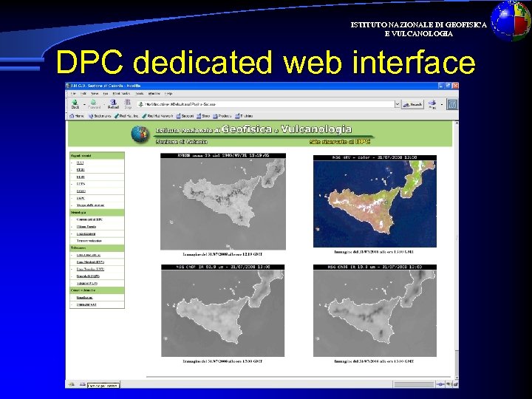The width and height of the screenshot is (532, 399).
Task: Click inside the browser URL address field
Action: [266, 104]
